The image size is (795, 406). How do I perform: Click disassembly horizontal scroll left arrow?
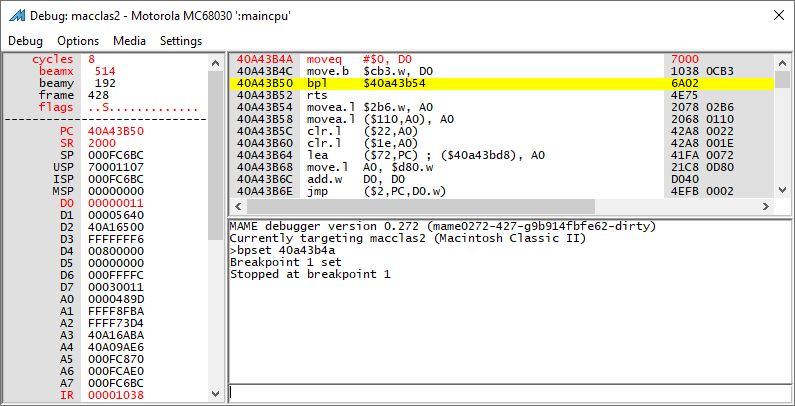coord(238,206)
